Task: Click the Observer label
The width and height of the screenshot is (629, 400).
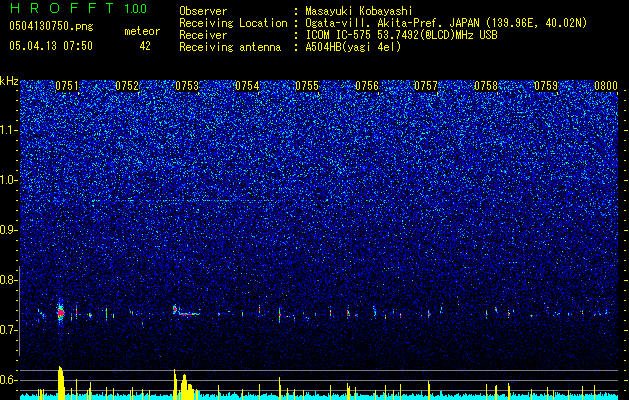Action: click(x=203, y=11)
